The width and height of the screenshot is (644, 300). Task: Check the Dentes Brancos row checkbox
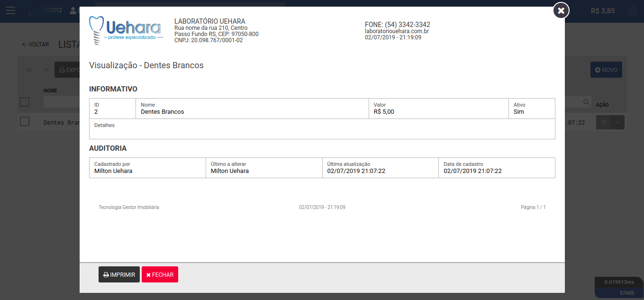(x=25, y=122)
